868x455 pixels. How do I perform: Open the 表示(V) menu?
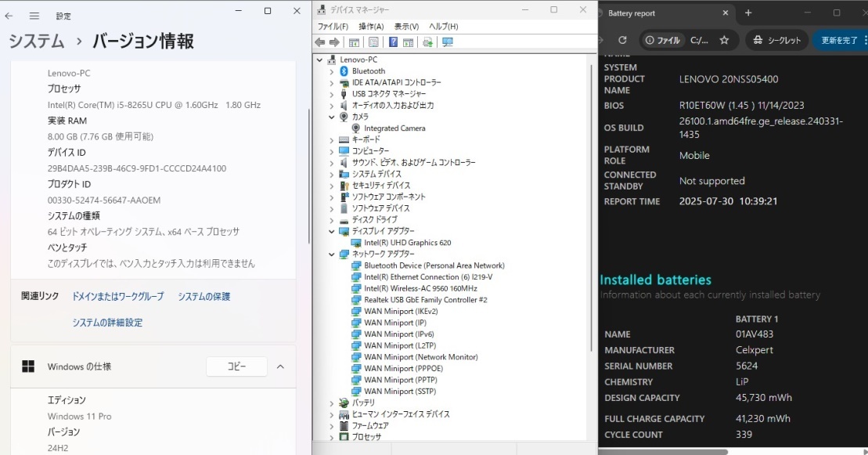point(406,27)
